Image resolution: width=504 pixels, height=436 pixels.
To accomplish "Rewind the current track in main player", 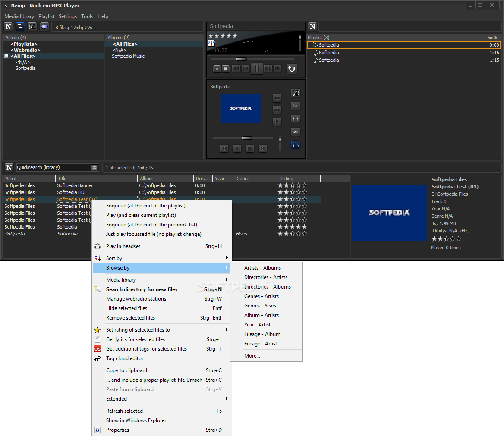I will click(x=236, y=69).
